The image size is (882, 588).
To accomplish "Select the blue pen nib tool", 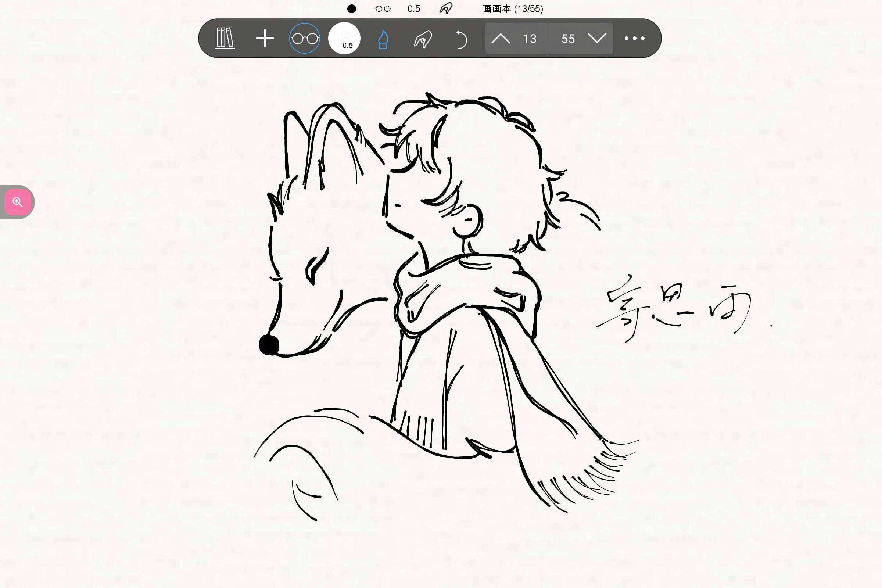I will pos(383,39).
